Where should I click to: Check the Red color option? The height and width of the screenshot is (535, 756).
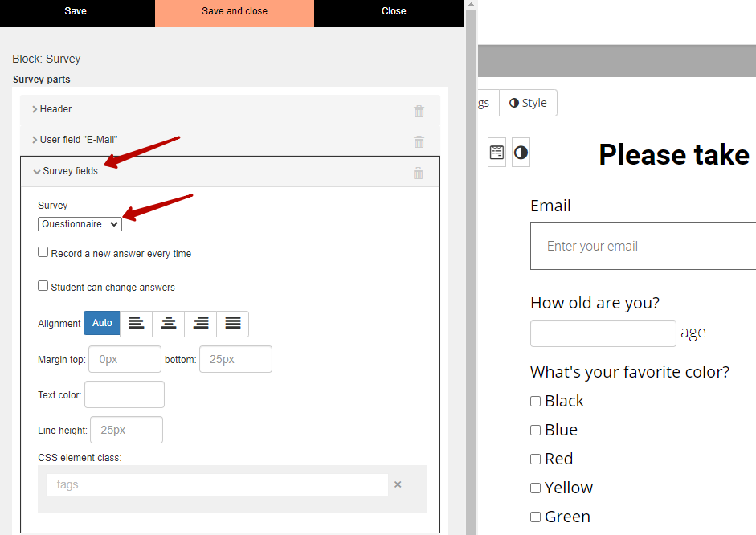point(535,459)
